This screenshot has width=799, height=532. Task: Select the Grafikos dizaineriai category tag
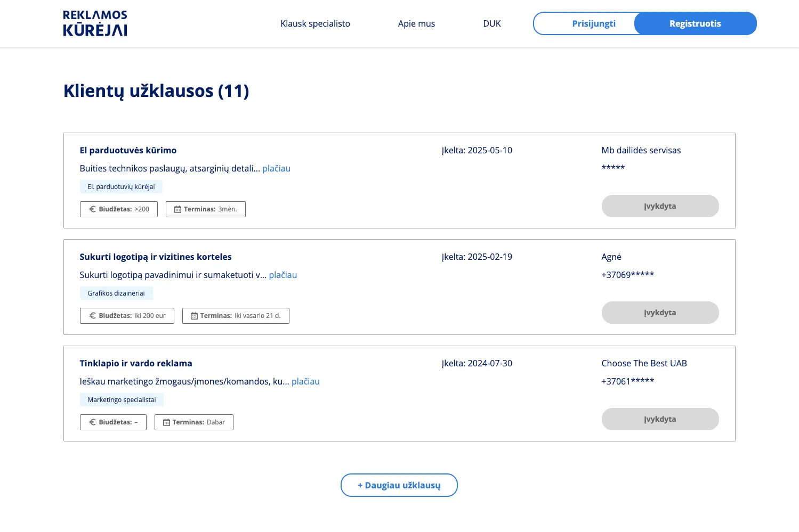pyautogui.click(x=116, y=293)
